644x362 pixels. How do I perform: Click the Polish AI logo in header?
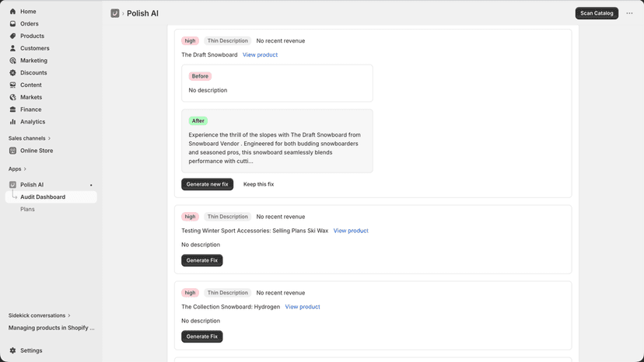pos(115,13)
